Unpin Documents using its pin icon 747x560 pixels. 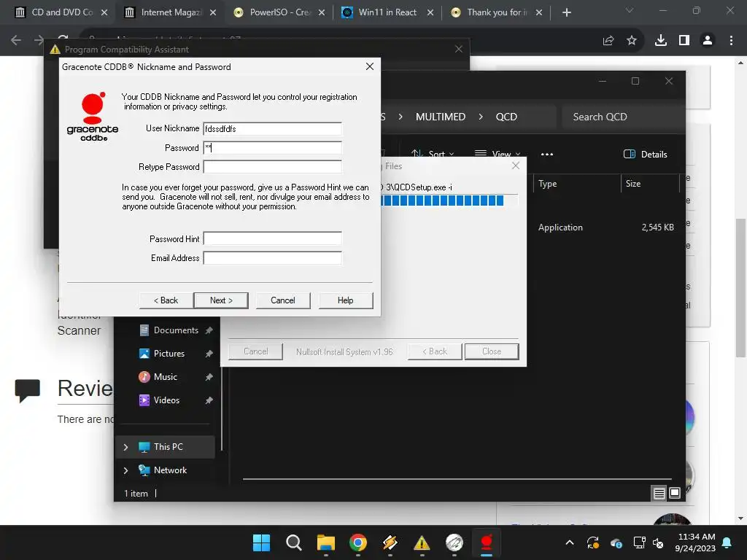tap(209, 330)
